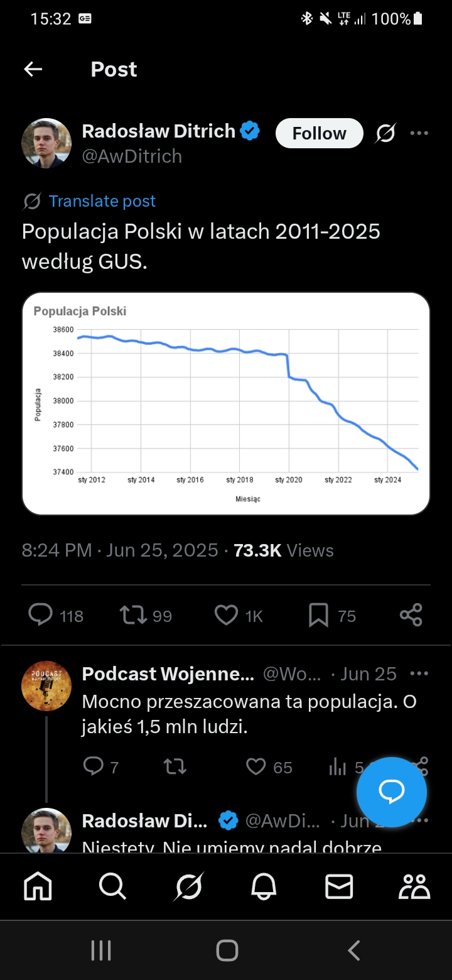Repost the post with 99 reposts
Viewport: 452px width, 980px height.
coord(132,615)
